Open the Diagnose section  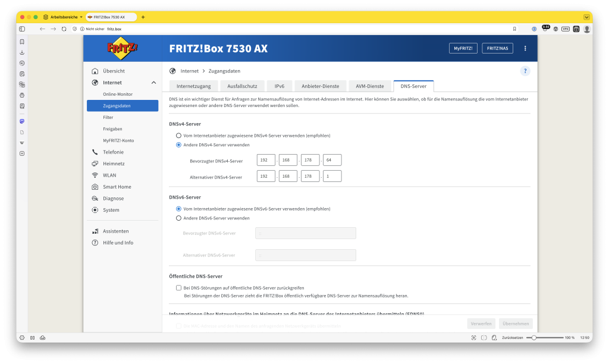click(x=114, y=198)
